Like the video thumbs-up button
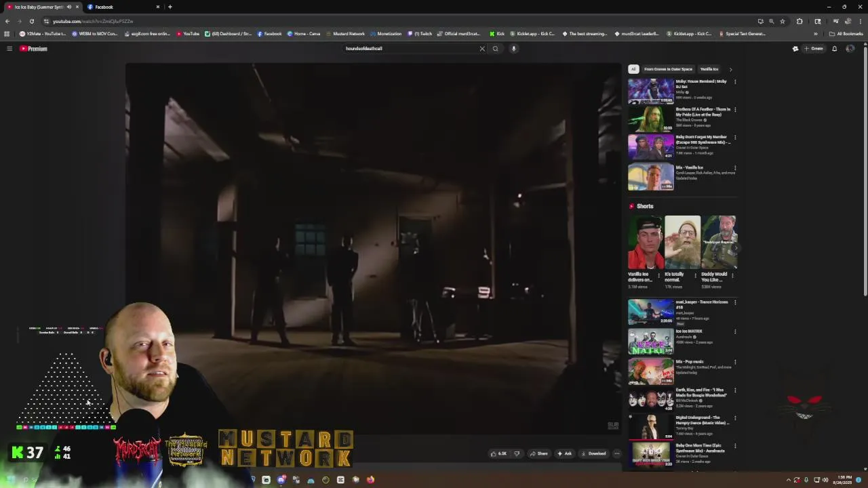 point(498,453)
